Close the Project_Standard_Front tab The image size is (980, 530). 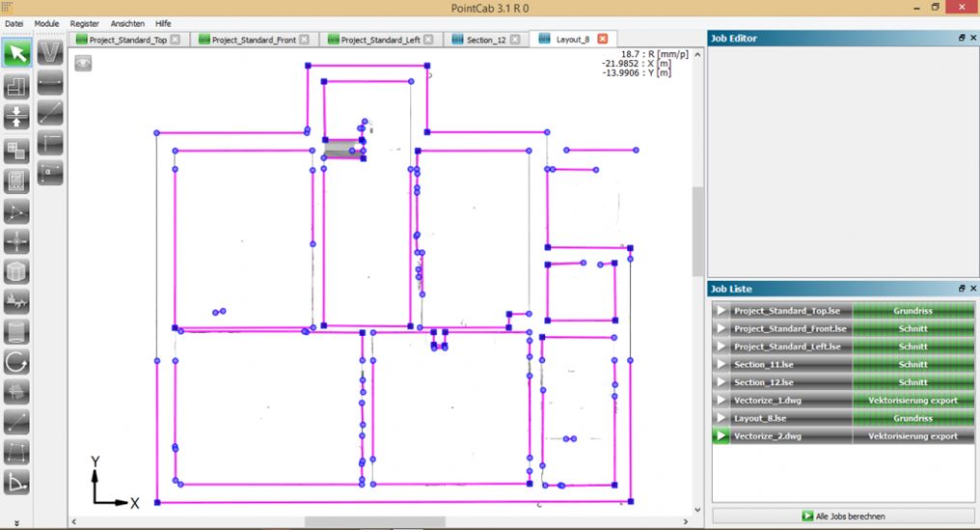click(x=304, y=40)
